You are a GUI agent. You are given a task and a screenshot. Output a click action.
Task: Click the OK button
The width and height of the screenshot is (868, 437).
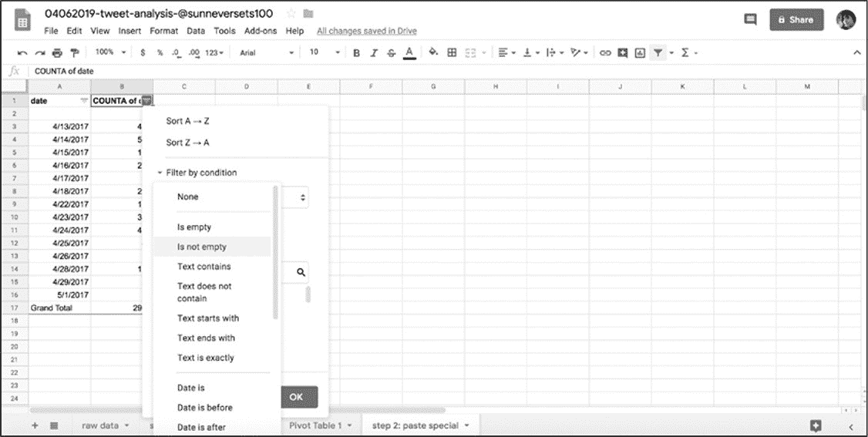coord(296,397)
